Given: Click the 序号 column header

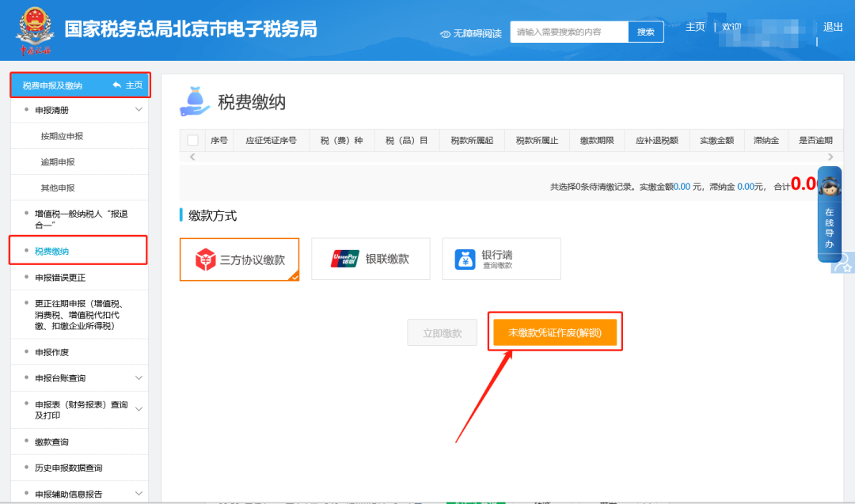Looking at the screenshot, I should coord(219,141).
